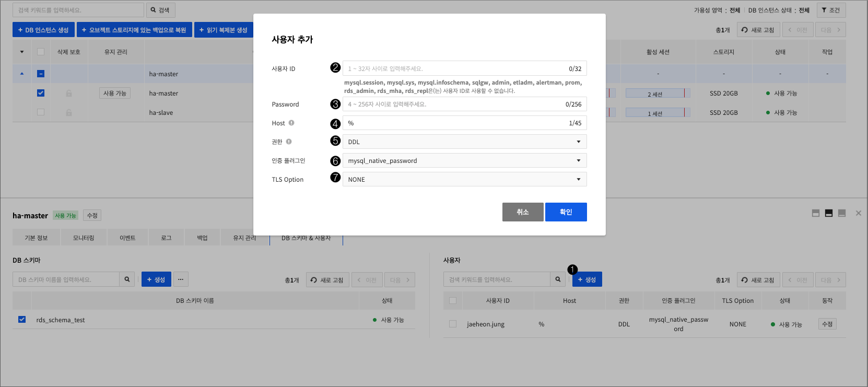Open the 인증 플러그인 mysql_native_password dropdown
Screen dimensions: 868x387
465,160
